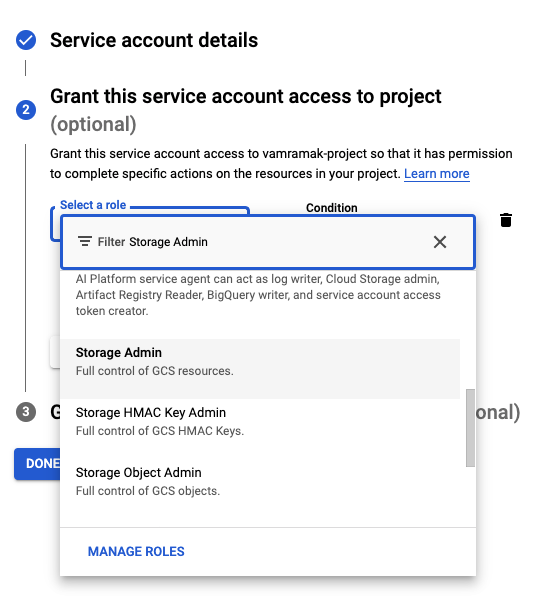Open the Learn more link

coord(437,174)
